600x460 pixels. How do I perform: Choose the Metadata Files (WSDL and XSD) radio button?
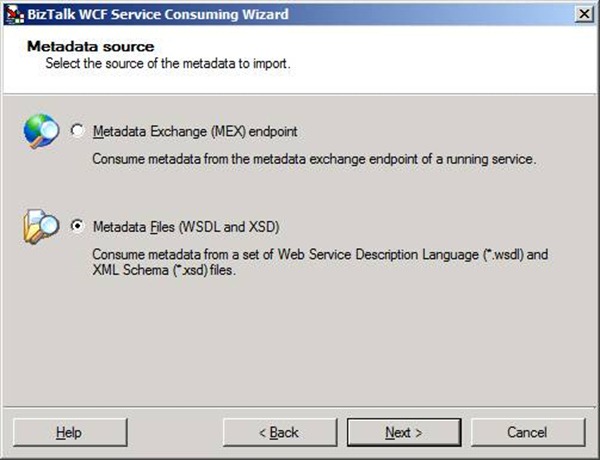pyautogui.click(x=78, y=227)
